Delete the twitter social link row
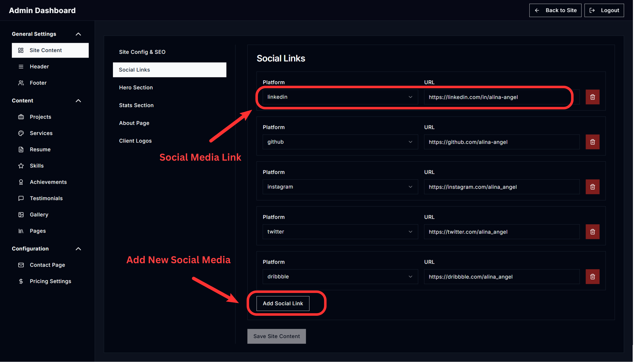 [x=592, y=232]
